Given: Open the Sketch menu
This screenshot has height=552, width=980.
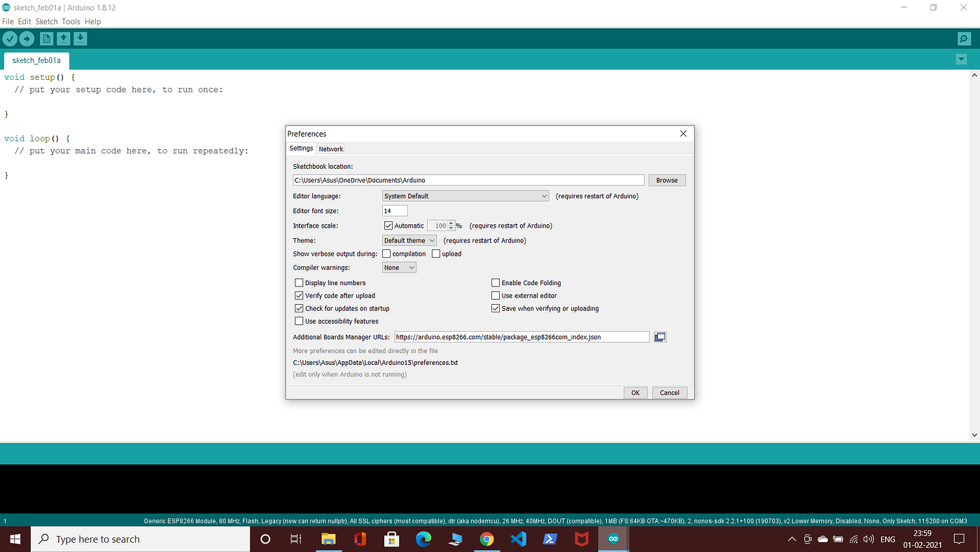Looking at the screenshot, I should coord(47,21).
